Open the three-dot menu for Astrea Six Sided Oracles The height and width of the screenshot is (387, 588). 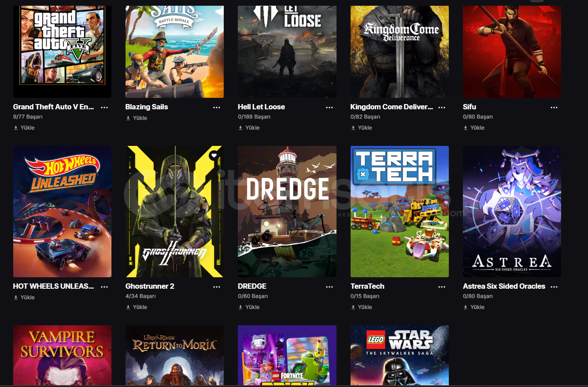[554, 287]
